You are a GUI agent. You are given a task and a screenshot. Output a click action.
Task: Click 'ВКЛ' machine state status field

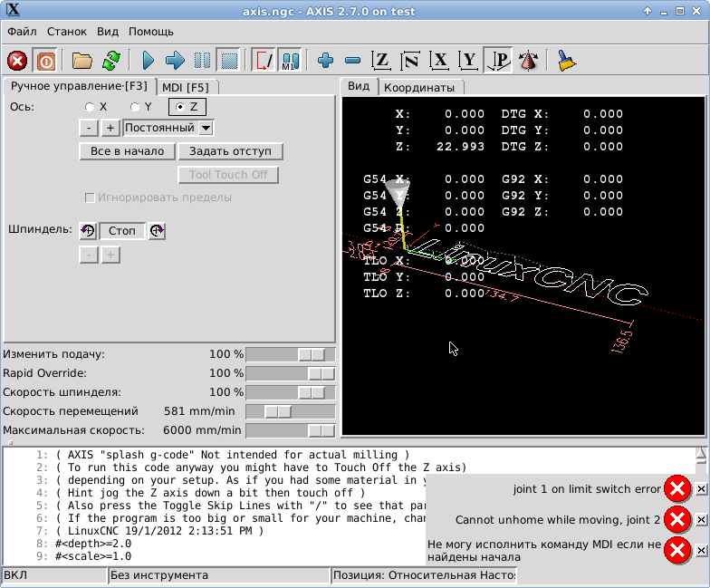tap(54, 575)
